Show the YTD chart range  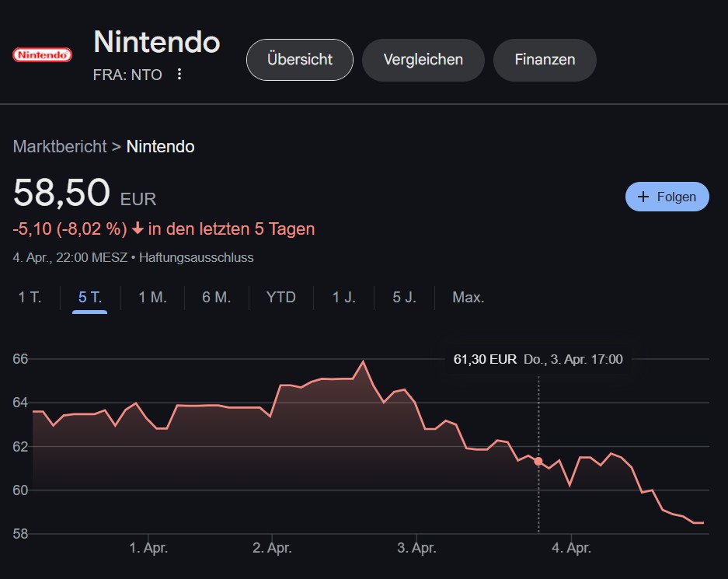281,297
